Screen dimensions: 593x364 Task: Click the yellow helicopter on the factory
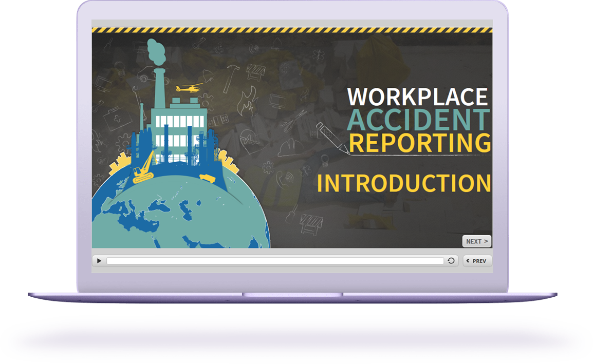pos(189,89)
